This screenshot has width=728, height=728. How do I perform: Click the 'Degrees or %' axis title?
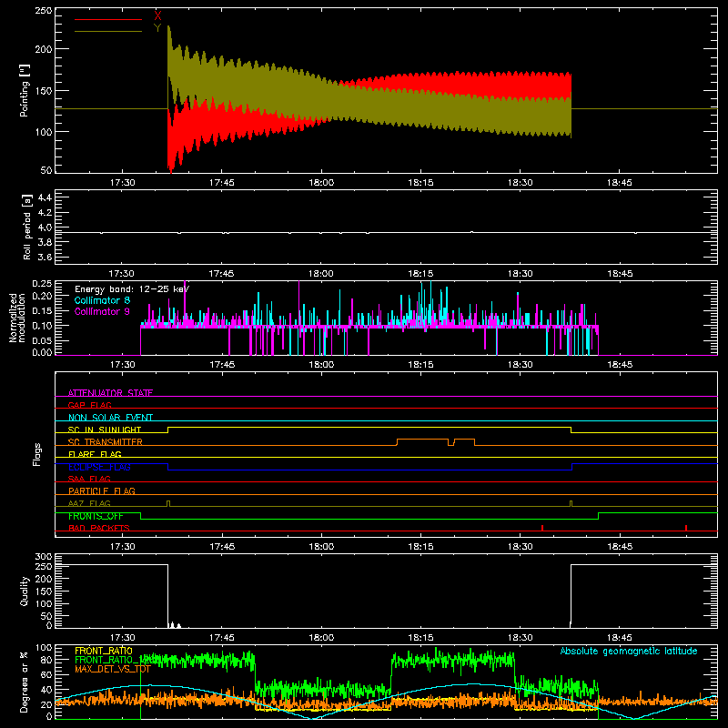coord(25,682)
